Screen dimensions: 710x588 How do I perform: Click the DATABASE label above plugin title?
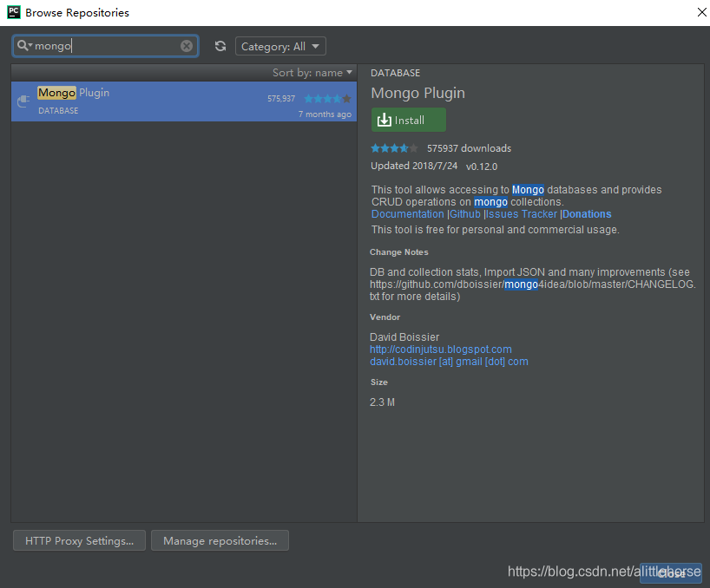pos(395,73)
